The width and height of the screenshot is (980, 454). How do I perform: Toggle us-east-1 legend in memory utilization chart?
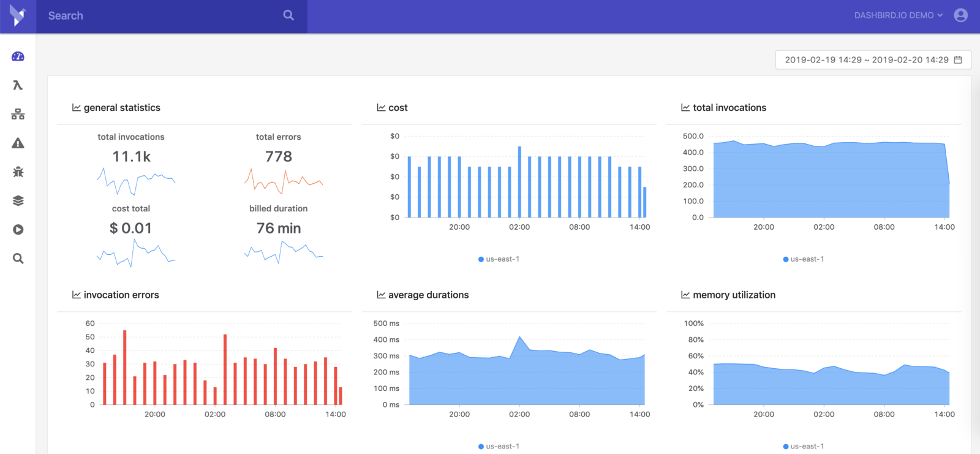[803, 446]
